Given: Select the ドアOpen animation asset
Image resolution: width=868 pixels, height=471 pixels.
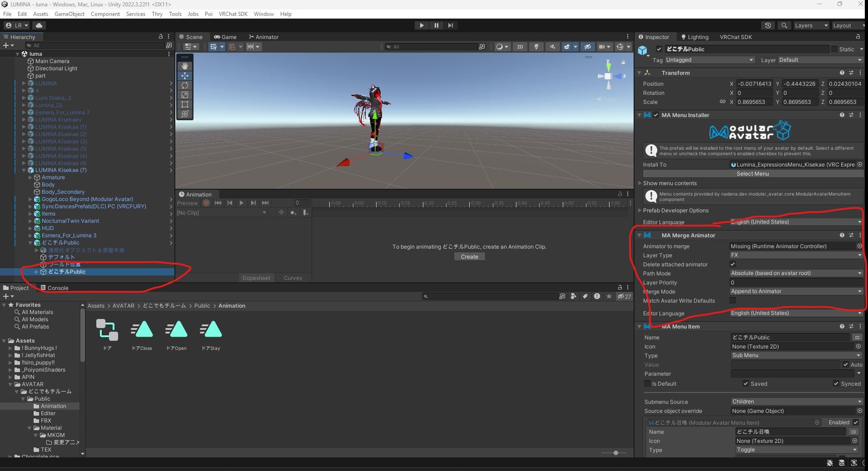Looking at the screenshot, I should [x=176, y=335].
